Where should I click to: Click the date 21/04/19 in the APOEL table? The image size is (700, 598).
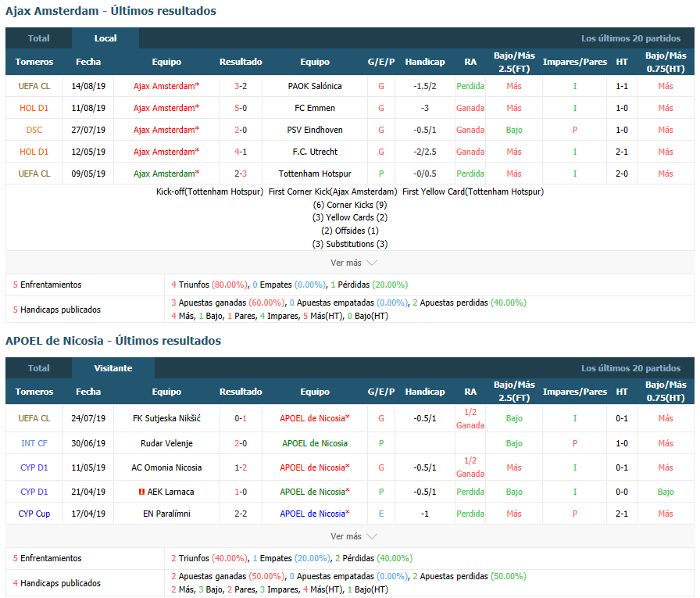pyautogui.click(x=88, y=492)
